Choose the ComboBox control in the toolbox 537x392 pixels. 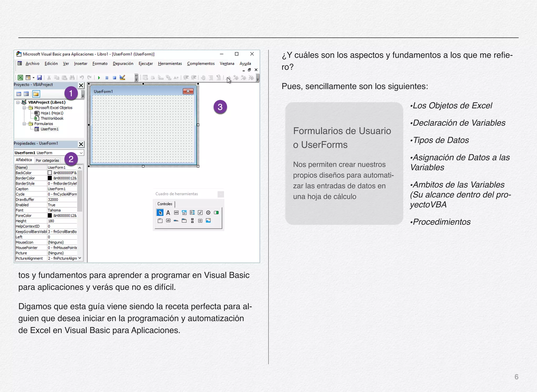184,213
